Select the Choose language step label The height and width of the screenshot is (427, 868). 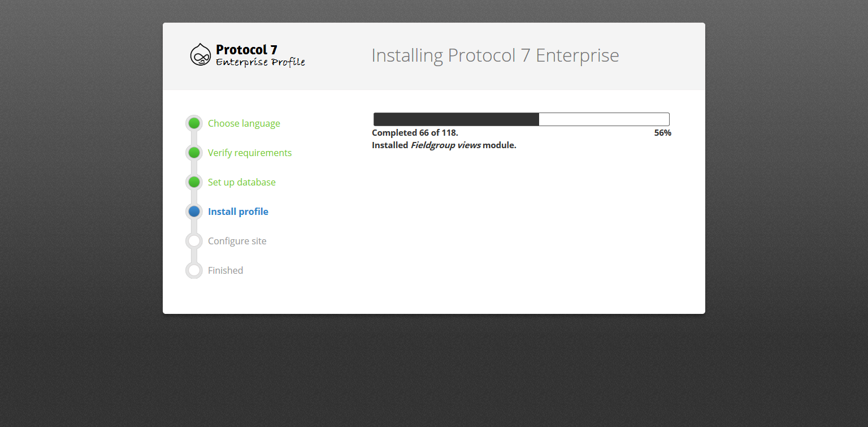tap(244, 123)
